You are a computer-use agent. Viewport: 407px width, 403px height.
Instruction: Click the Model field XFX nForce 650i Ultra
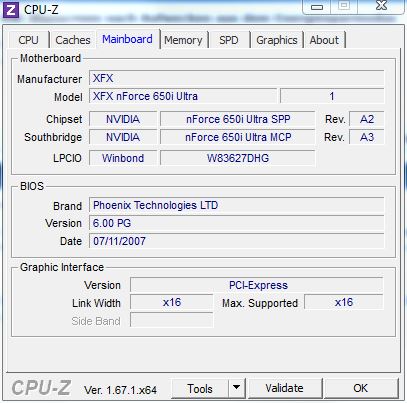(x=183, y=96)
